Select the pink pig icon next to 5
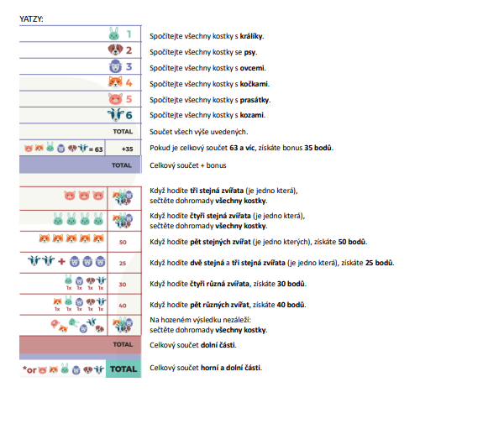This screenshot has height=429, width=504. (115, 99)
